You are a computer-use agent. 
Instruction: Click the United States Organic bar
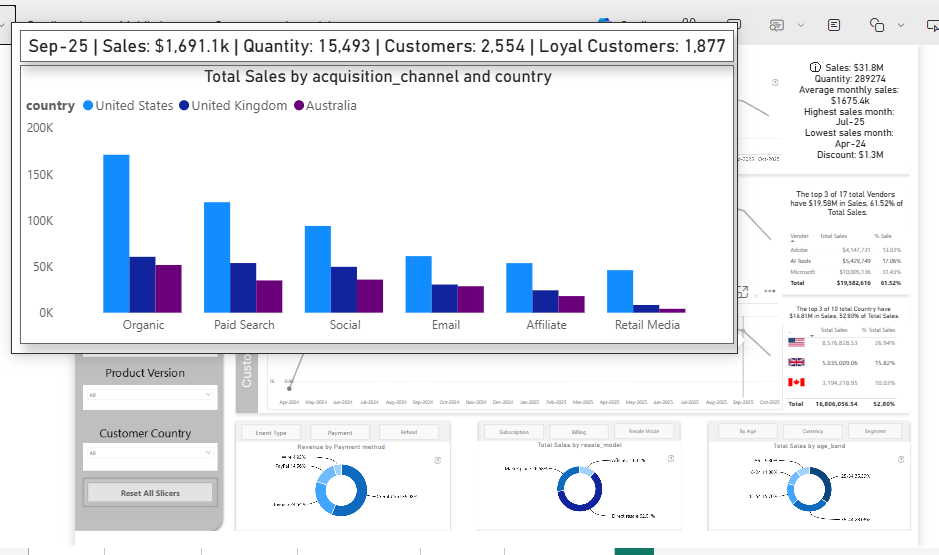116,233
